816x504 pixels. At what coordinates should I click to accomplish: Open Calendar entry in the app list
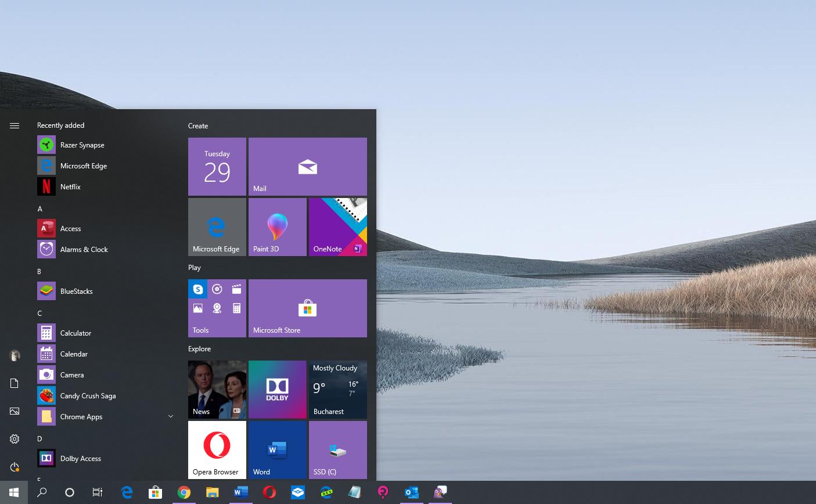(106, 354)
